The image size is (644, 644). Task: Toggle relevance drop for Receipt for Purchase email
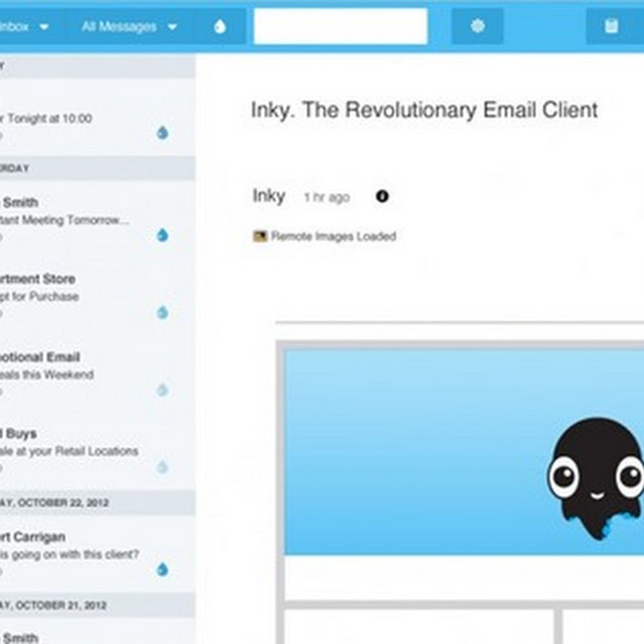pyautogui.click(x=163, y=312)
